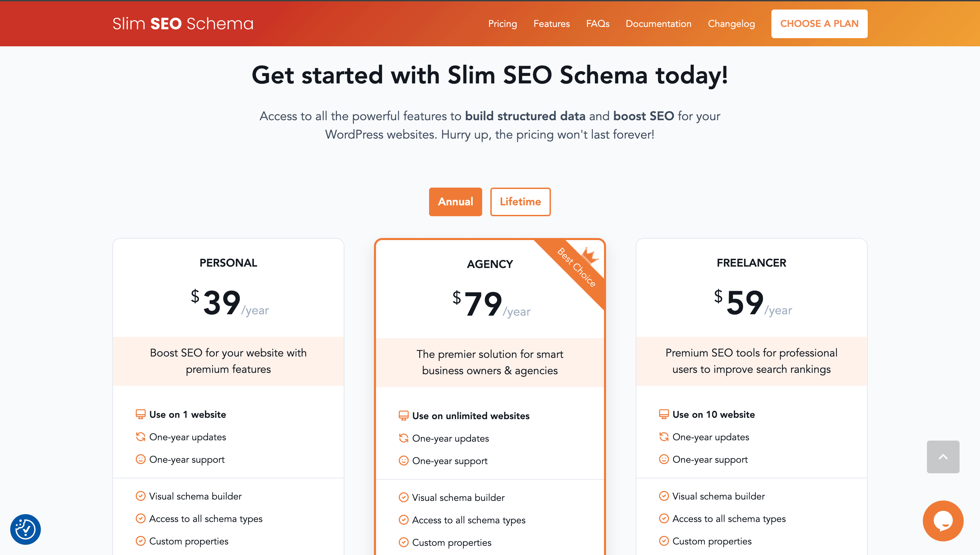Screen dimensions: 980x555
Task: Click checkmark icon beside Freelancer Custom properties
Action: [x=664, y=541]
